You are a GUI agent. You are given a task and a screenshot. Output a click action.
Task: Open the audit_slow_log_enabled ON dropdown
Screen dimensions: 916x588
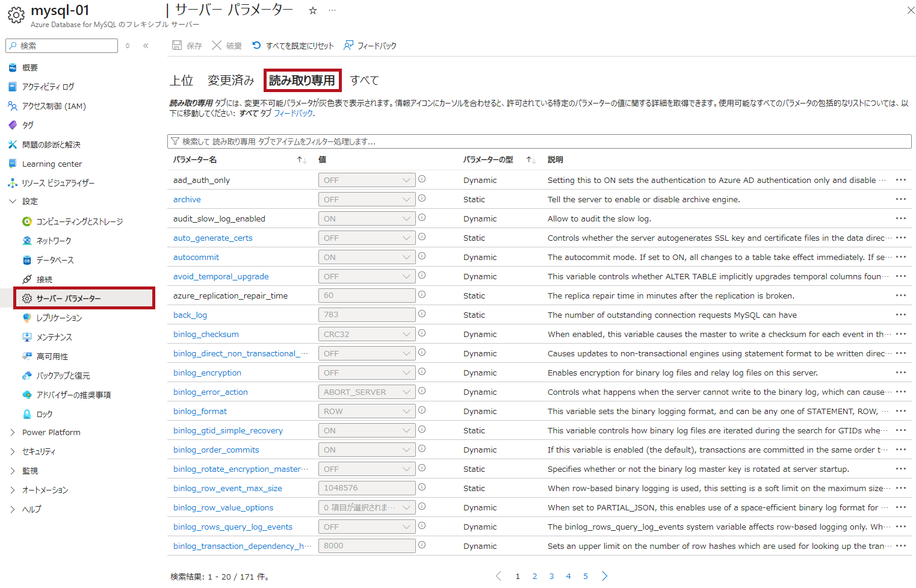coord(367,218)
